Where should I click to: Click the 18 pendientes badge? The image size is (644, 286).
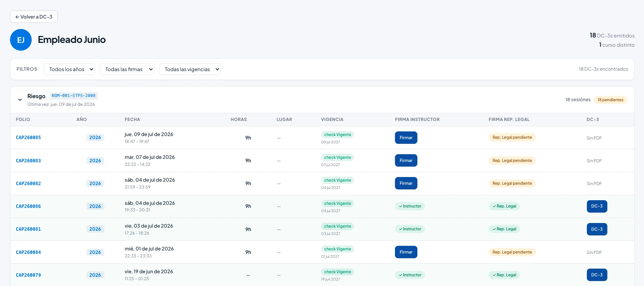(x=610, y=100)
